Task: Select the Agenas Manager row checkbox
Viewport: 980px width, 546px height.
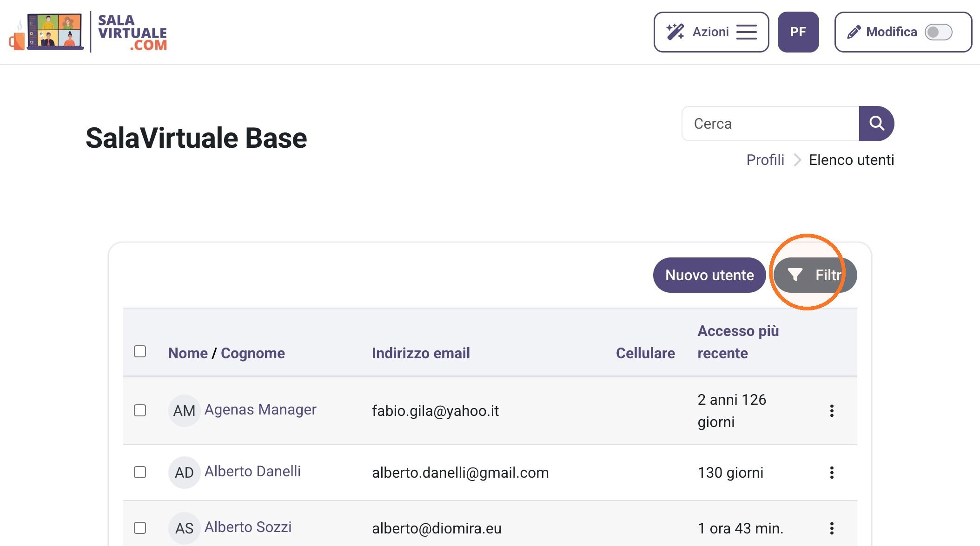Action: click(x=140, y=410)
